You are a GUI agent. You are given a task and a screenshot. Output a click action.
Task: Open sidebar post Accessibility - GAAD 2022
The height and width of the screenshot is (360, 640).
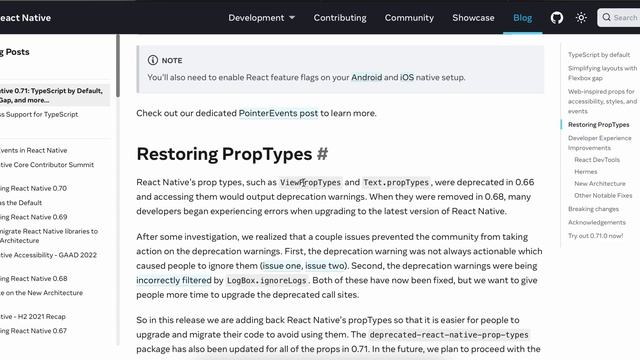pos(48,255)
